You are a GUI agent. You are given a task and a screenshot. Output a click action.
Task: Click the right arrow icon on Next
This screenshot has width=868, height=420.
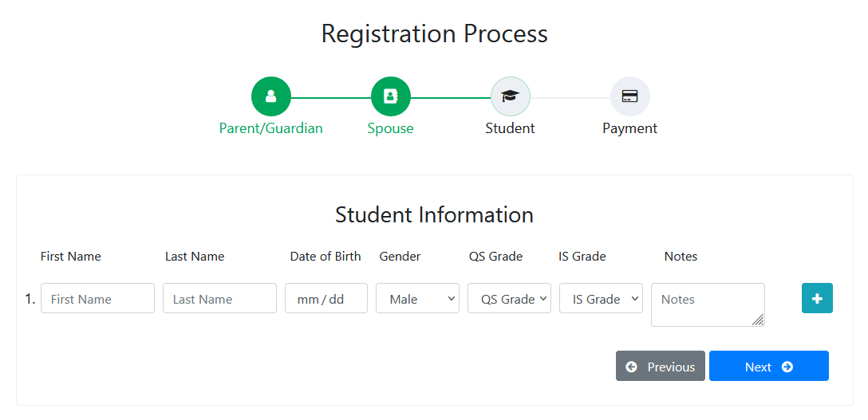click(787, 367)
